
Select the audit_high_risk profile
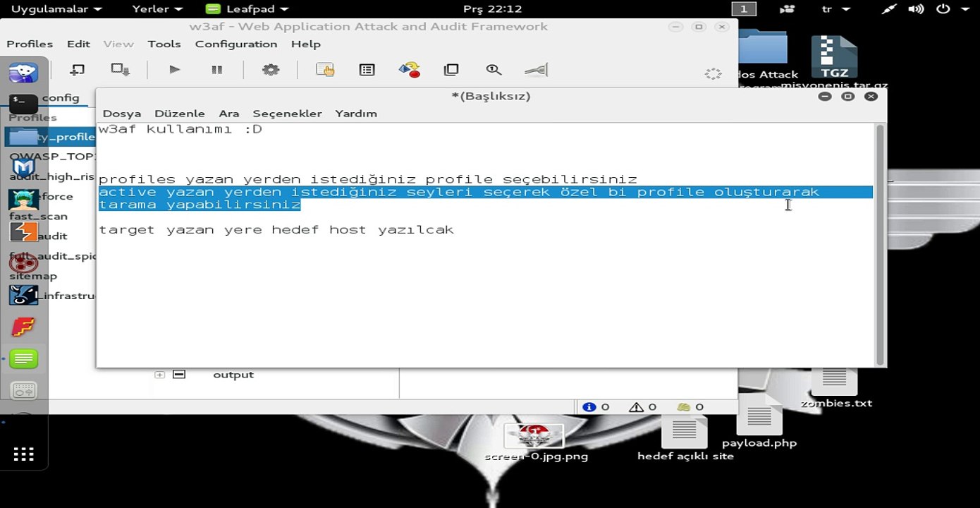click(x=51, y=176)
